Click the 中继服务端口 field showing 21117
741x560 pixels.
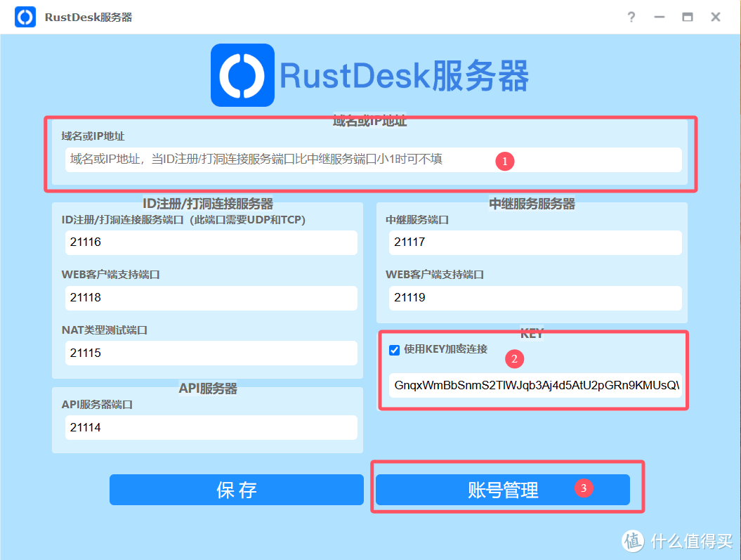click(535, 242)
